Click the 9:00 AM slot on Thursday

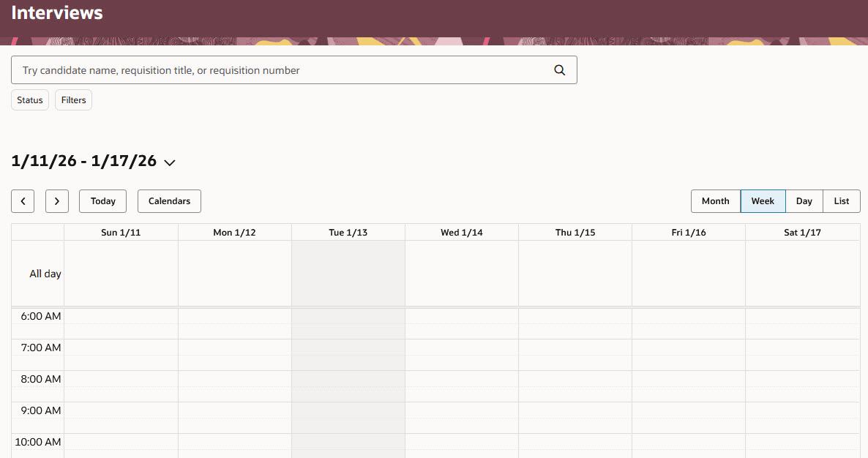click(x=575, y=410)
